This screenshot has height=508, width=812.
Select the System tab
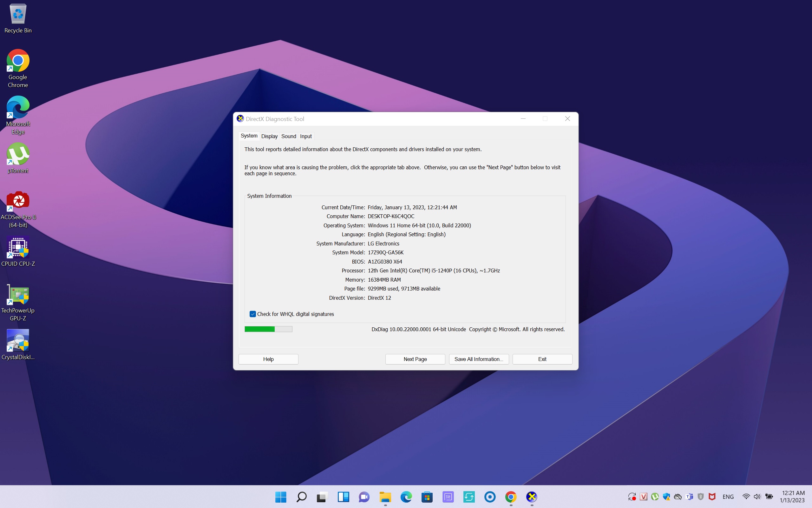point(249,136)
